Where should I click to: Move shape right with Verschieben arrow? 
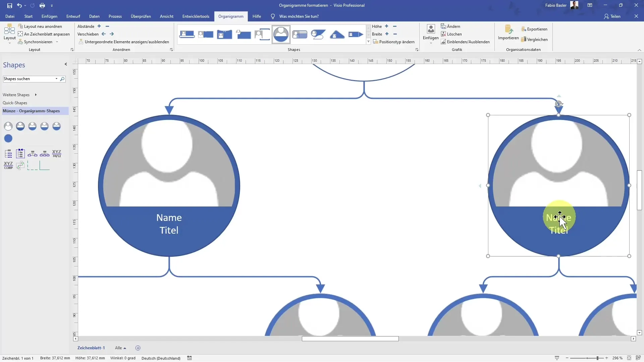112,34
